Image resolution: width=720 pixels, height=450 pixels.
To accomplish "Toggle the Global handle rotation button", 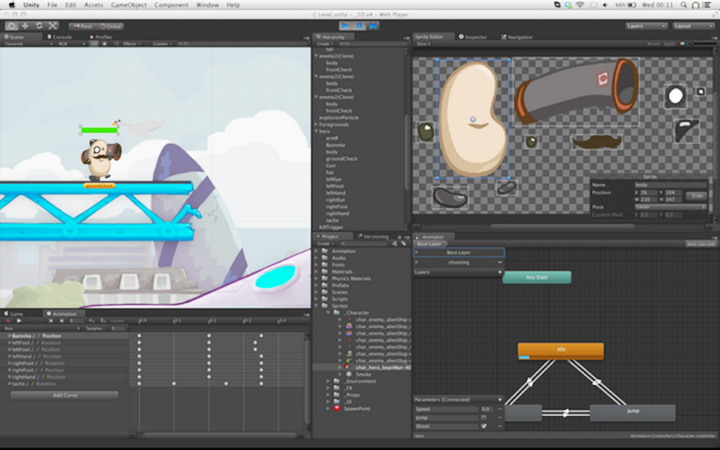I will [x=110, y=26].
